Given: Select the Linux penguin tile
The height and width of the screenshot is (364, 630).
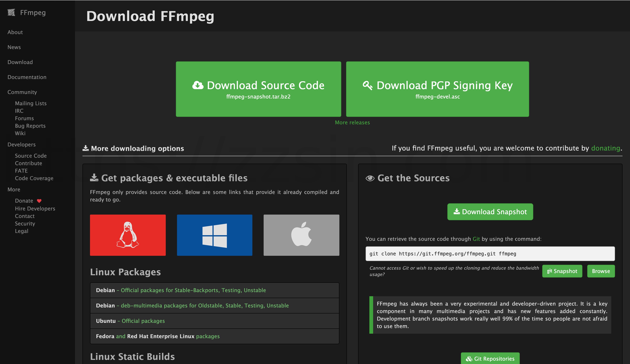Looking at the screenshot, I should coord(128,235).
